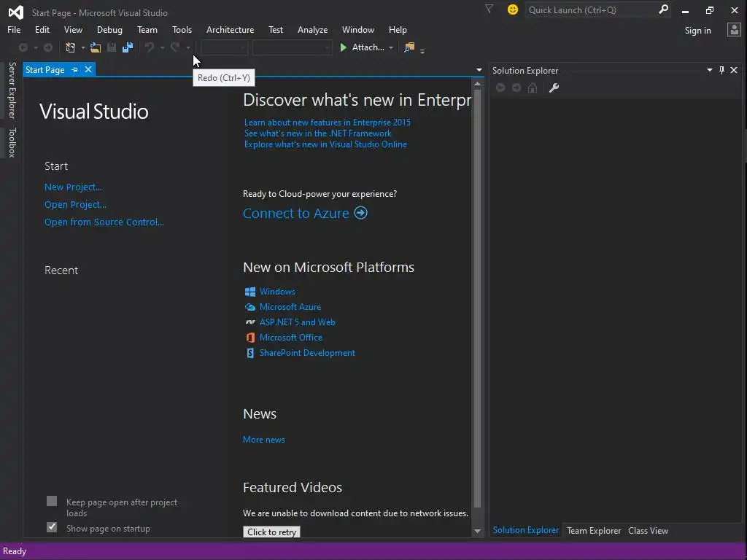Viewport: 747px width, 560px height.
Task: Open the notifications flag icon
Action: [x=489, y=9]
